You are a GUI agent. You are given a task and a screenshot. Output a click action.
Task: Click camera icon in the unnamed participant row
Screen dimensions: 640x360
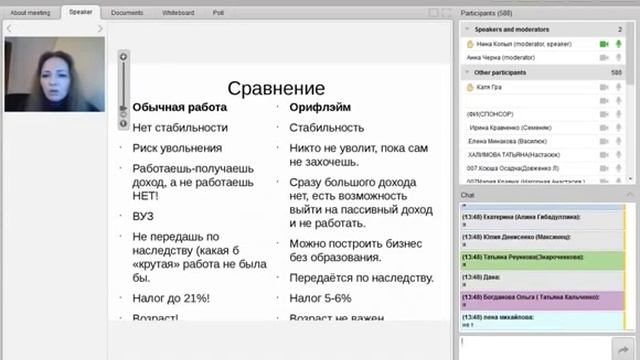click(604, 101)
